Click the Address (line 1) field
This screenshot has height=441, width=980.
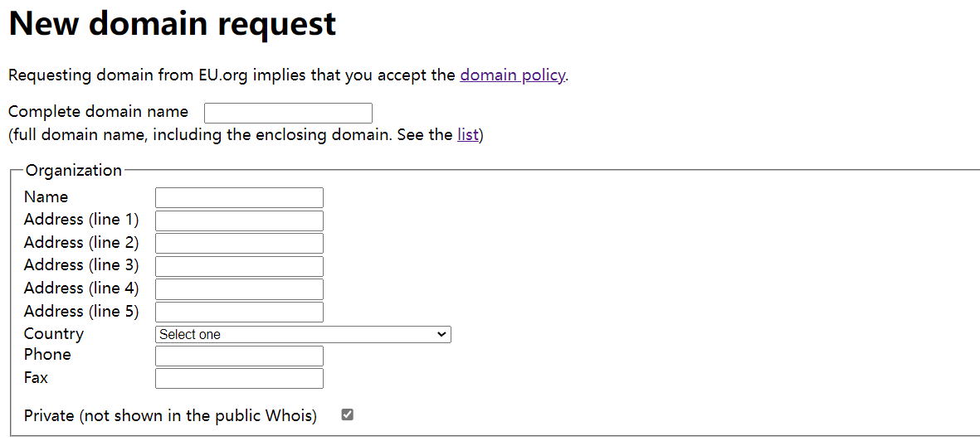[x=239, y=220]
